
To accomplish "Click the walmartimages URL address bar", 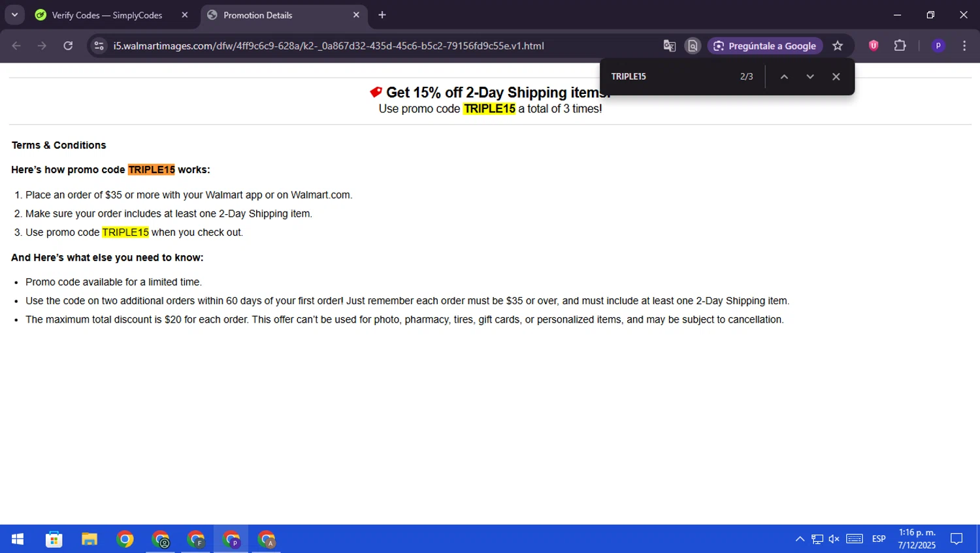I will 329,46.
